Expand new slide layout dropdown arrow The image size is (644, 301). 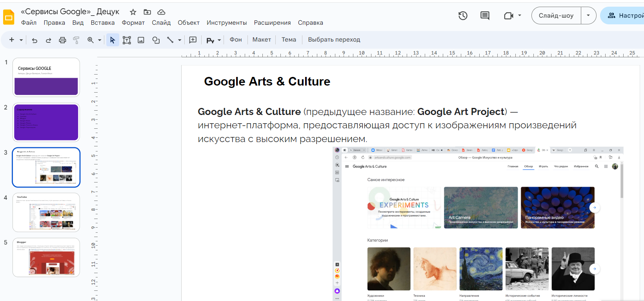21,40
